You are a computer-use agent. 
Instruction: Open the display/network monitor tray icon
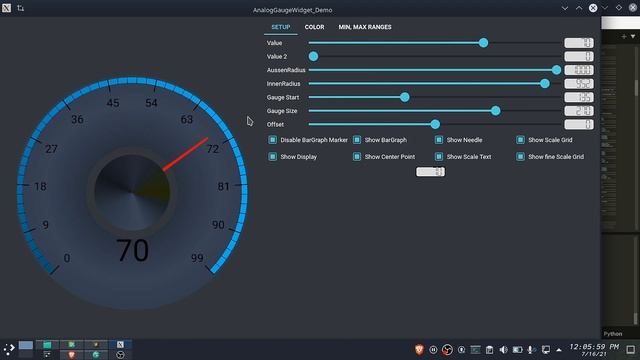pyautogui.click(x=546, y=350)
